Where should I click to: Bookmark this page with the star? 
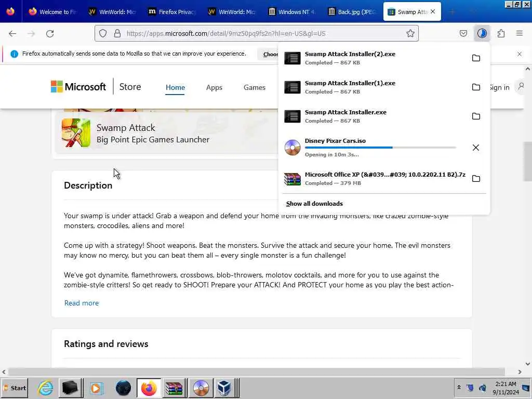(410, 33)
